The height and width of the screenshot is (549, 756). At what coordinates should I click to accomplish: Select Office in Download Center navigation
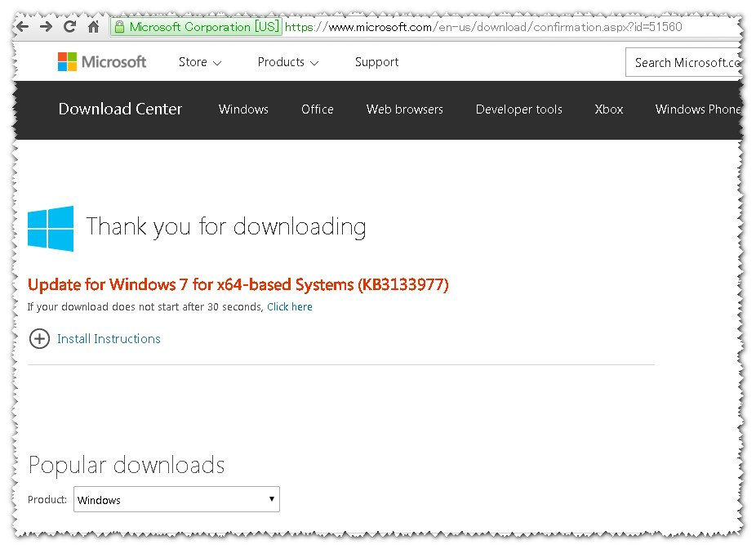318,109
